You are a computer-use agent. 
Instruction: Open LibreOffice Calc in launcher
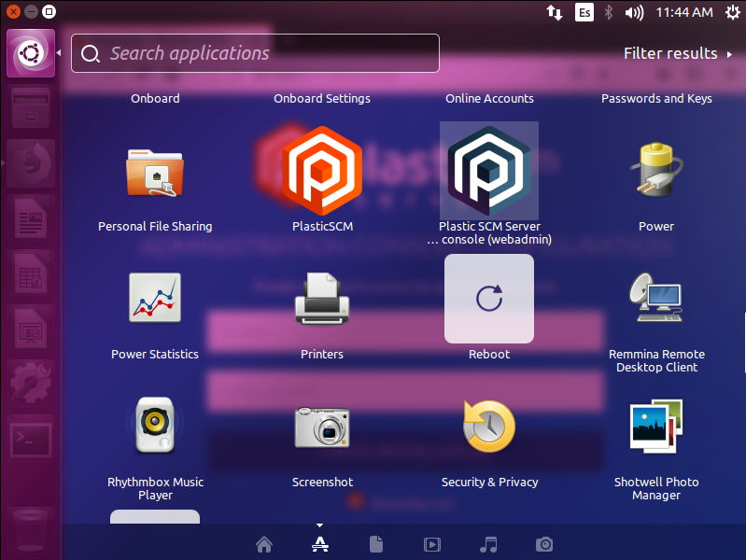(31, 273)
